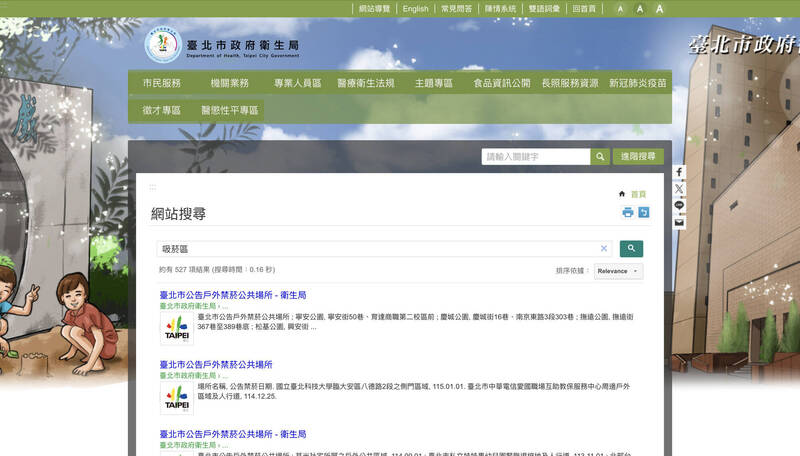Image resolution: width=800 pixels, height=456 pixels.
Task: Click the 首頁 breadcrumb link
Action: [637, 194]
